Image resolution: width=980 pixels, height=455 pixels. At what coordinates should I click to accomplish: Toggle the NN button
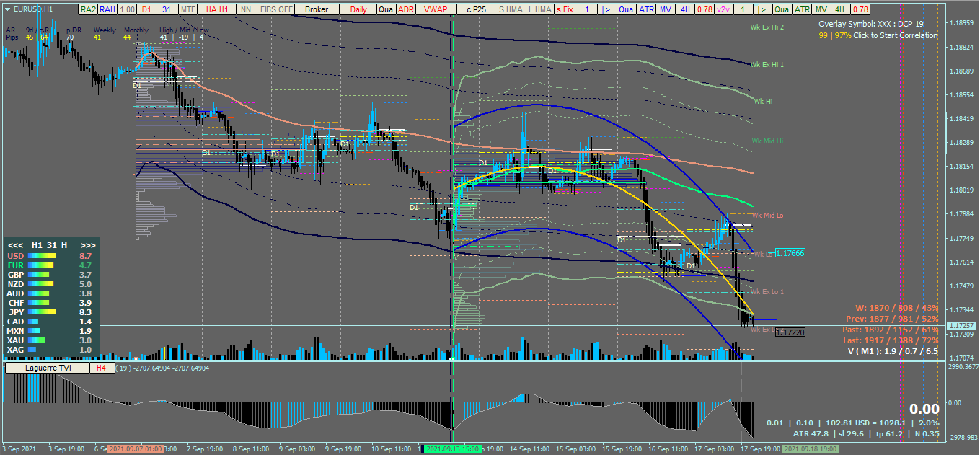pos(246,9)
